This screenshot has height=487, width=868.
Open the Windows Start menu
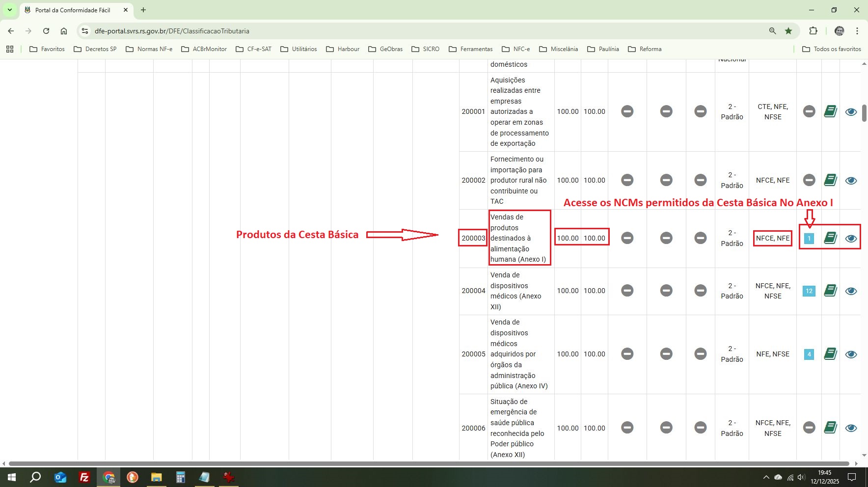(x=11, y=477)
